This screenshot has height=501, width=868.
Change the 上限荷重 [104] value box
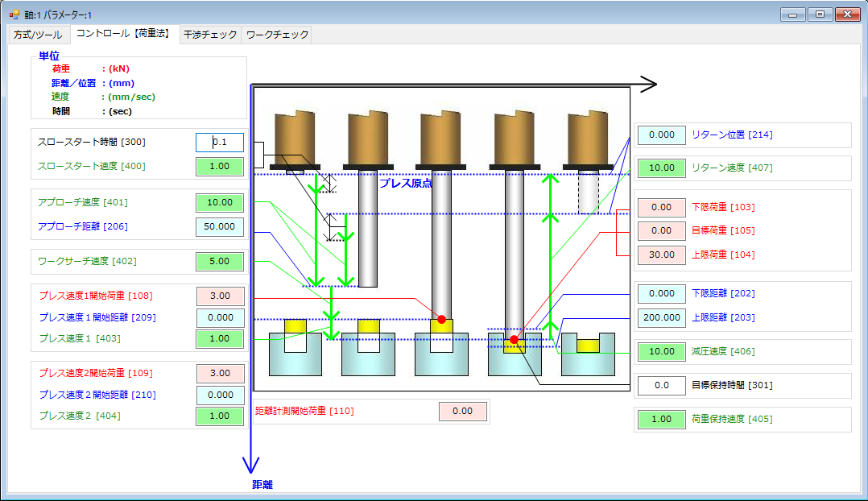[661, 255]
